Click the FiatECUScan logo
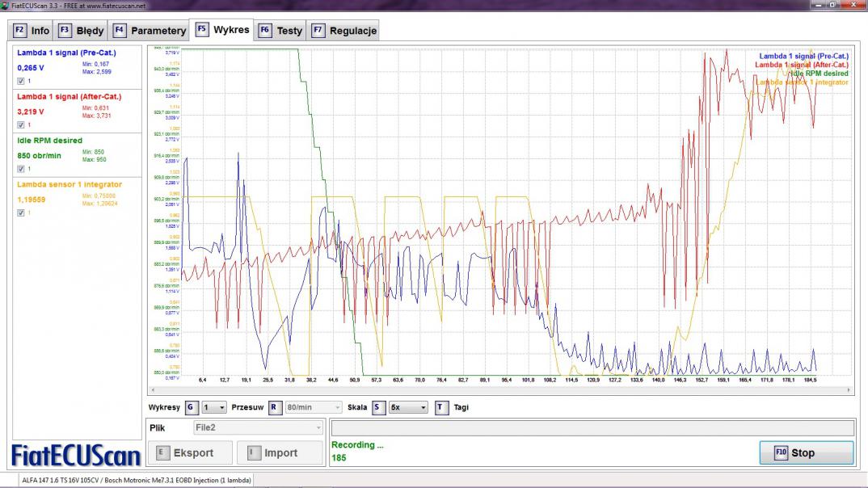The image size is (868, 488). click(x=76, y=455)
